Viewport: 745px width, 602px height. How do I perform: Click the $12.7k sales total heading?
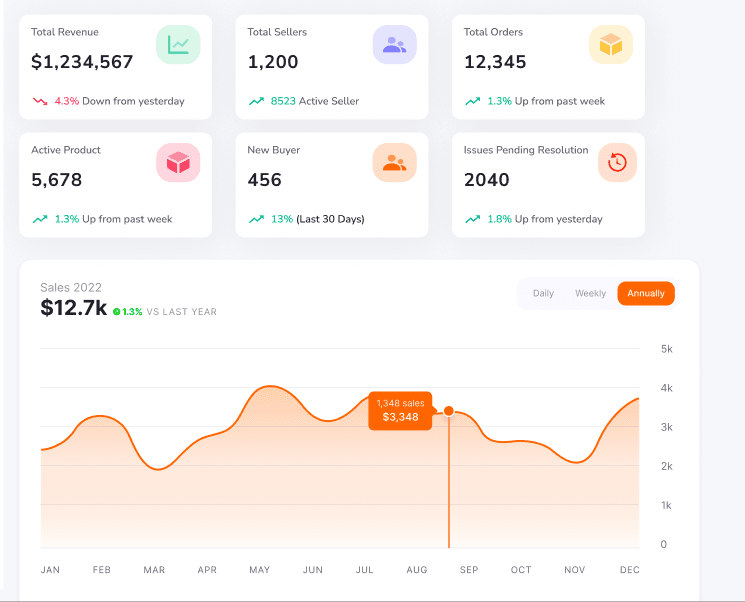tap(74, 308)
